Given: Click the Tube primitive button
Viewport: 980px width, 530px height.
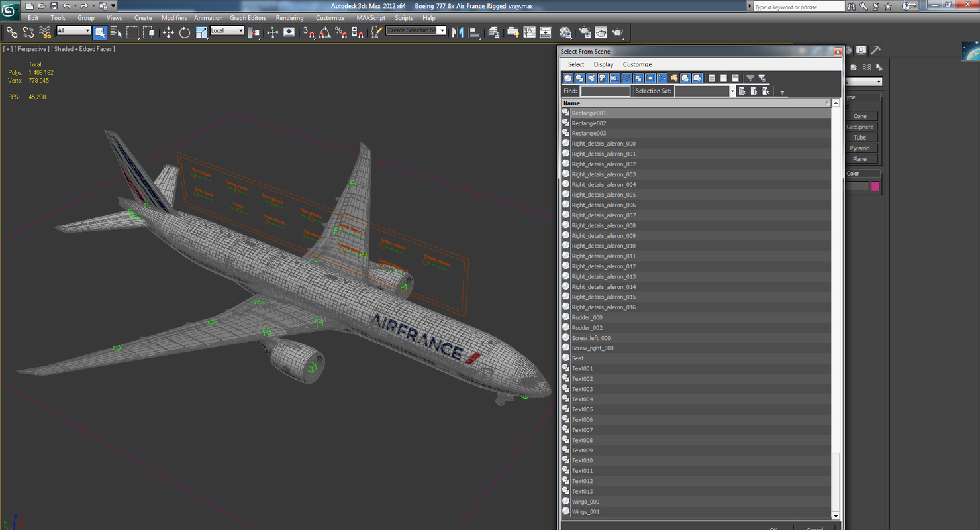Looking at the screenshot, I should (x=860, y=137).
